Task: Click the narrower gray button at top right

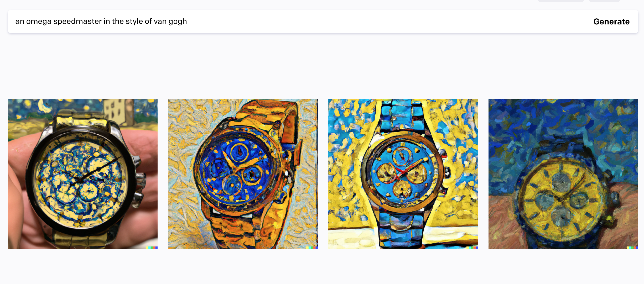Action: (x=604, y=1)
